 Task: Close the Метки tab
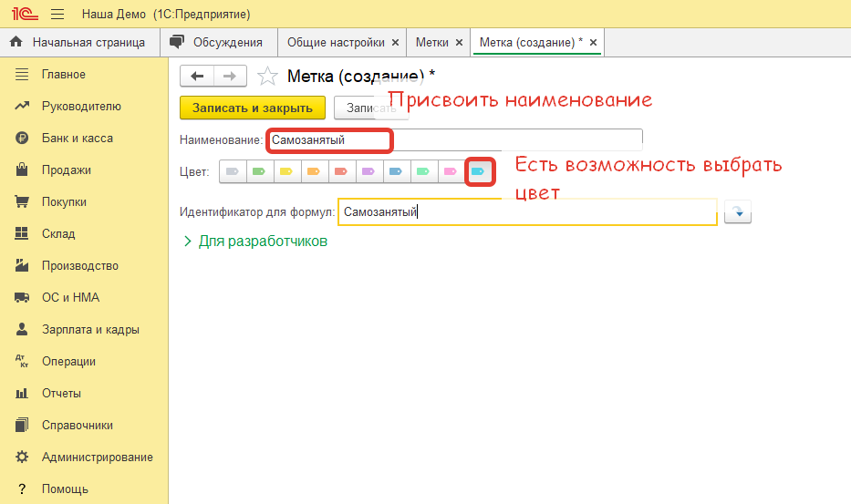459,43
